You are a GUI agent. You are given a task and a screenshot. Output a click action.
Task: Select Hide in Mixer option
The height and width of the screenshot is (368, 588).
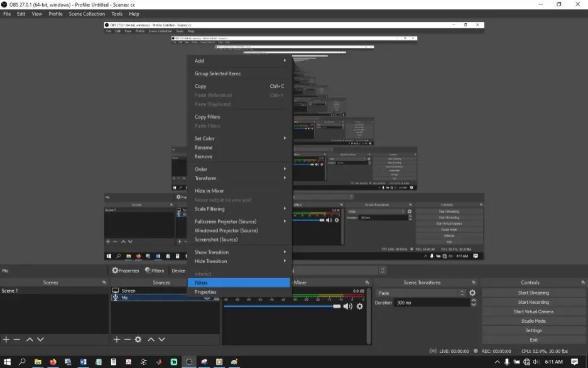click(239, 191)
